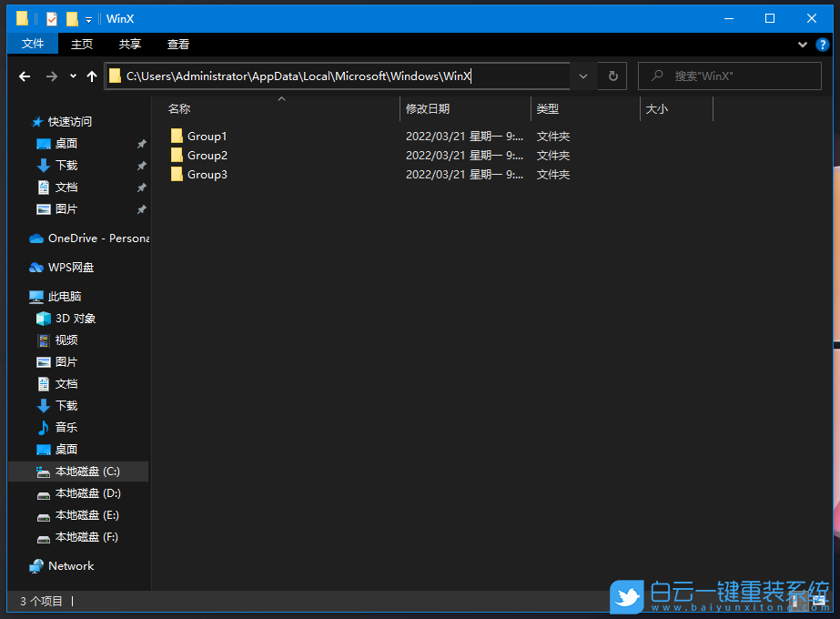Open properties via the quick access toolbar icon
The image size is (840, 619).
(51, 18)
